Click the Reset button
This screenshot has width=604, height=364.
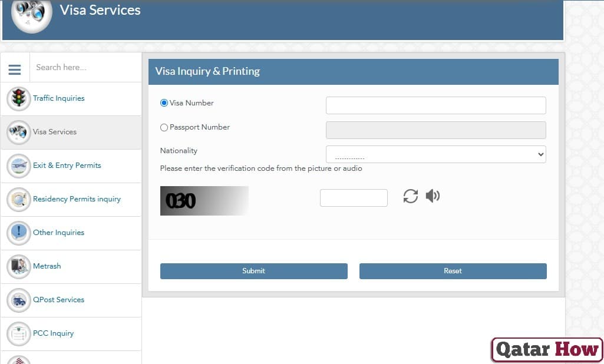453,271
